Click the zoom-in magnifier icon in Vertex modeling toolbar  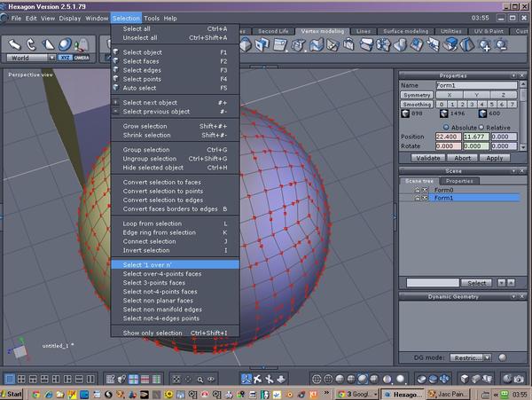point(484,45)
